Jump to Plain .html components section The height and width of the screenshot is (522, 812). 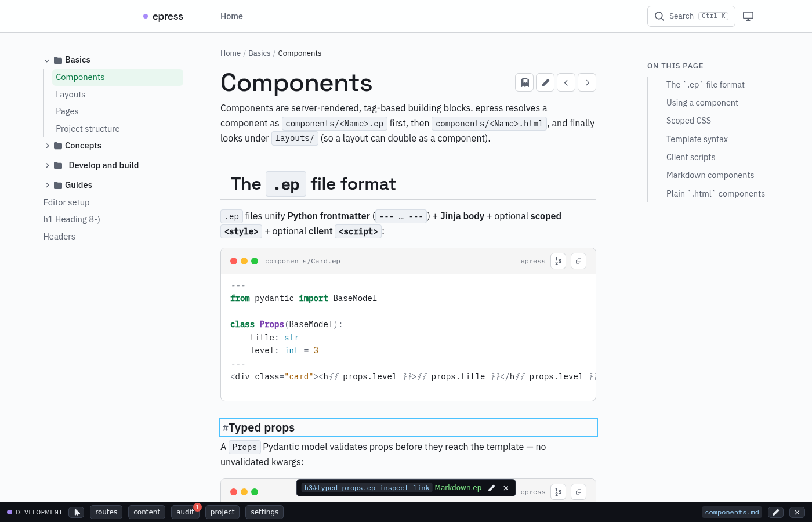(716, 194)
